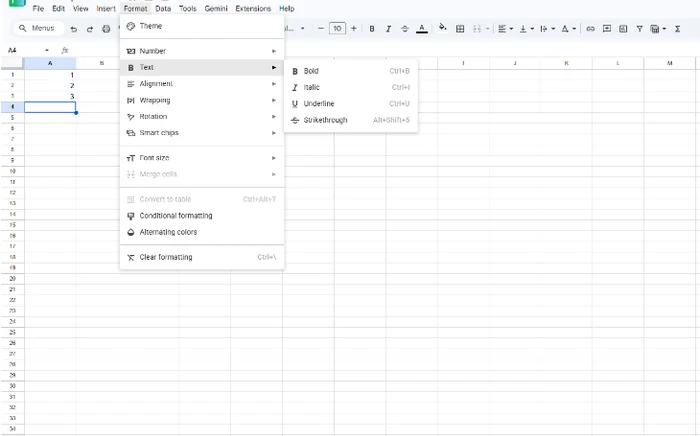Image resolution: width=700 pixels, height=436 pixels.
Task: Open the Edit menu
Action: (x=58, y=8)
